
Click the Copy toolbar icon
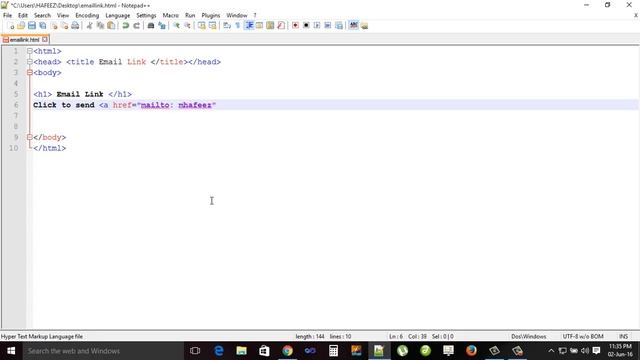(x=100, y=26)
